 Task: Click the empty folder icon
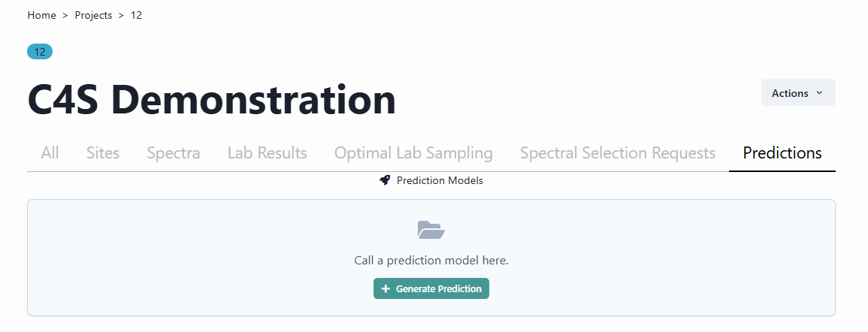click(x=431, y=230)
